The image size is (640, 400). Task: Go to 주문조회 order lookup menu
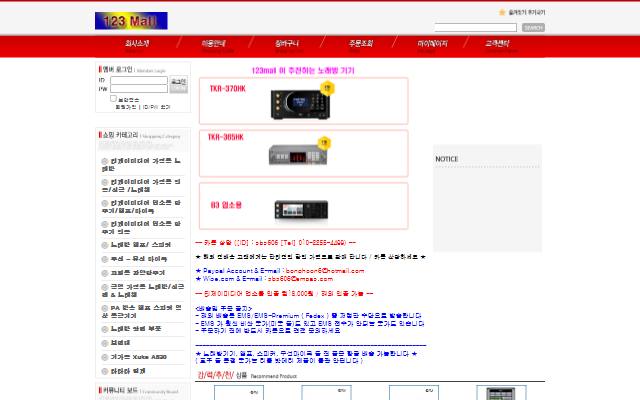(361, 44)
